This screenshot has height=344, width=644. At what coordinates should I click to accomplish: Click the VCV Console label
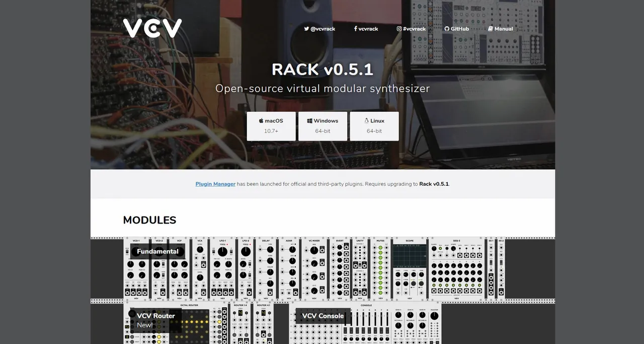coord(323,316)
